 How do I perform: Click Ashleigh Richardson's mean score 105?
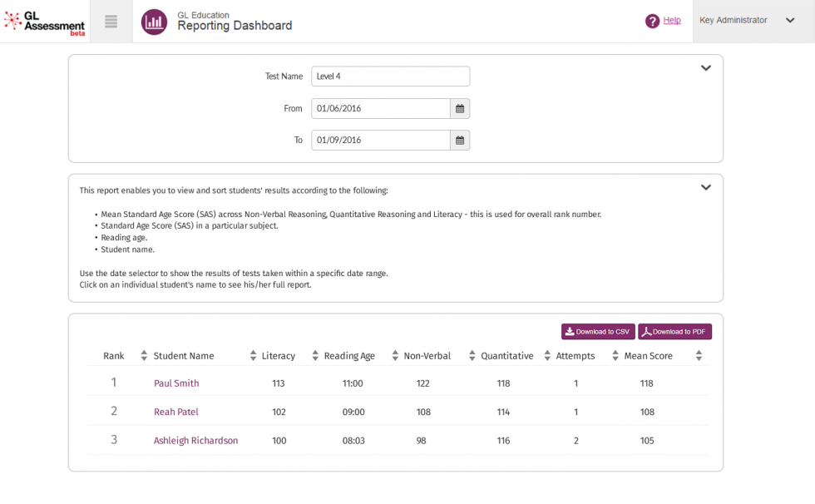(x=647, y=441)
